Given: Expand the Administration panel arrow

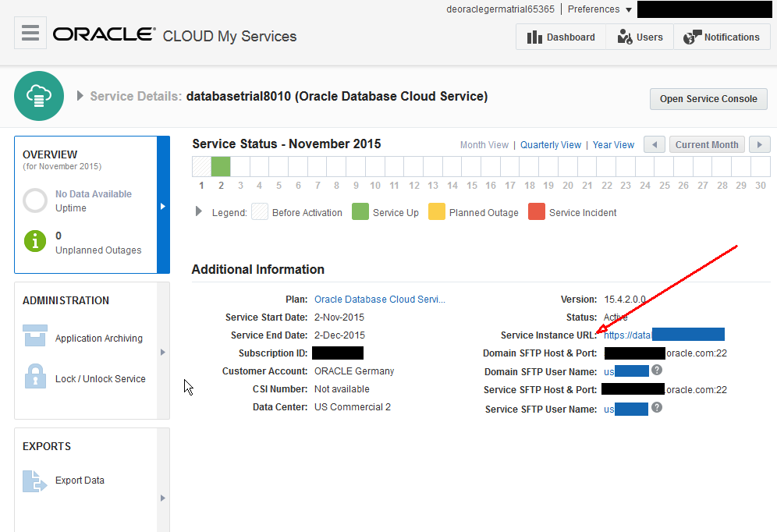Looking at the screenshot, I should pyautogui.click(x=162, y=352).
